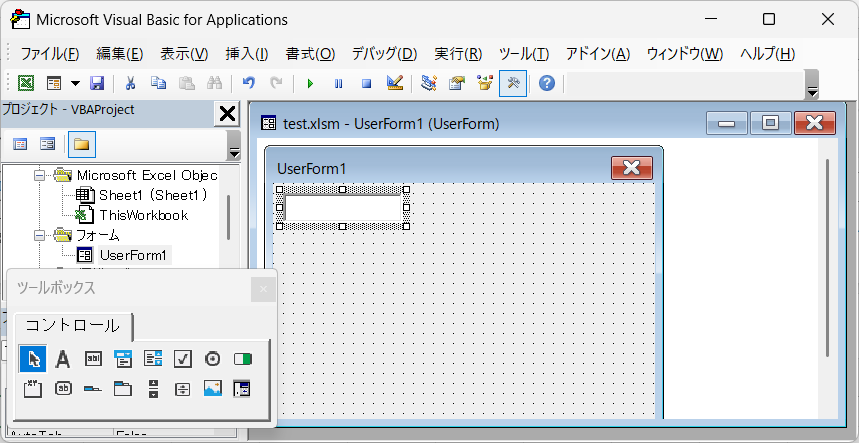The width and height of the screenshot is (859, 443).
Task: Toggle the Toolbox hammer and wrench icon
Action: [513, 83]
